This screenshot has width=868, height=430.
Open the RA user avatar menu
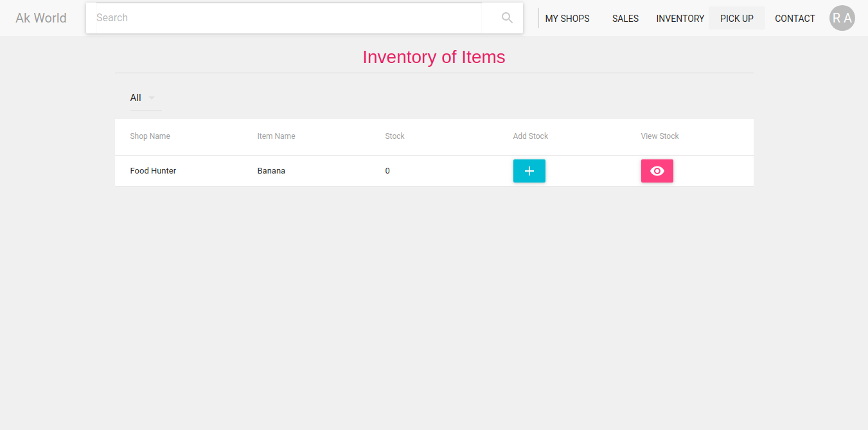click(x=842, y=18)
